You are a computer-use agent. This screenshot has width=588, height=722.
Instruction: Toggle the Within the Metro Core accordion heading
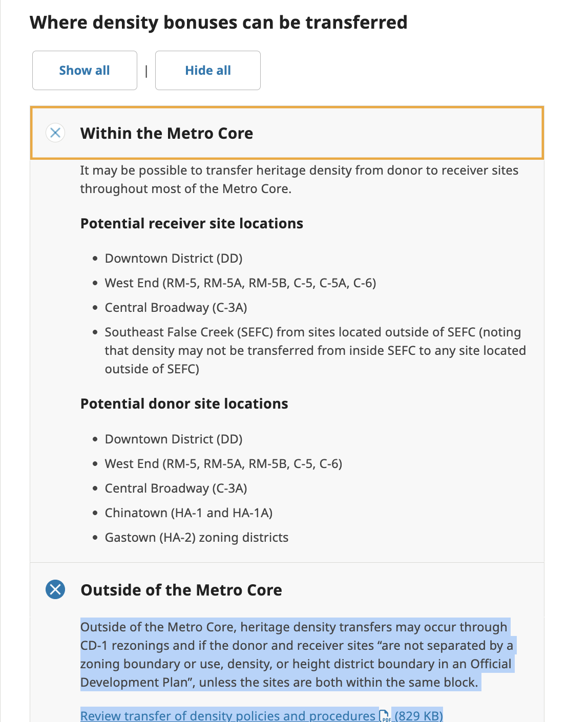(x=287, y=133)
